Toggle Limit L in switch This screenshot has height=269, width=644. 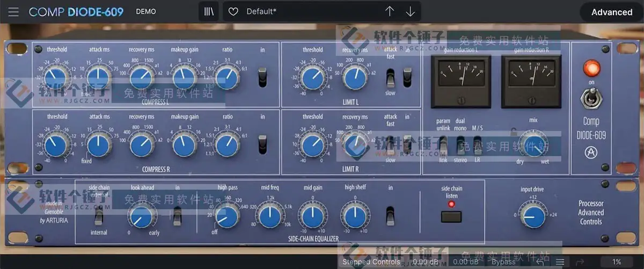pyautogui.click(x=407, y=77)
